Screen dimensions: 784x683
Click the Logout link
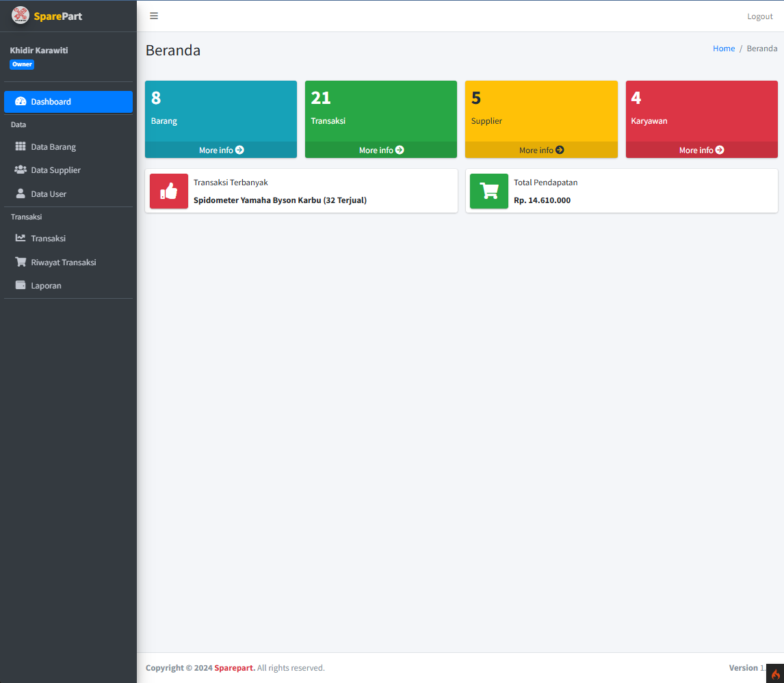tap(759, 16)
